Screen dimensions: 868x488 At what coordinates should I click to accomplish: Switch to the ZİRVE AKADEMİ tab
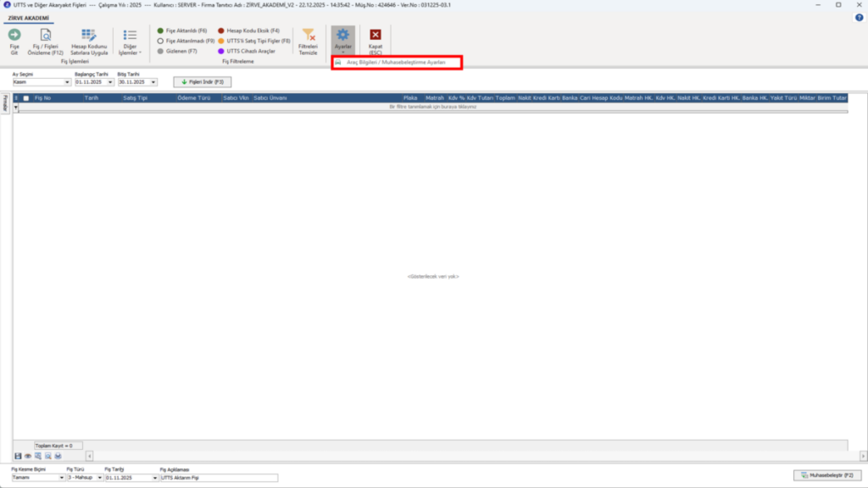click(x=28, y=19)
